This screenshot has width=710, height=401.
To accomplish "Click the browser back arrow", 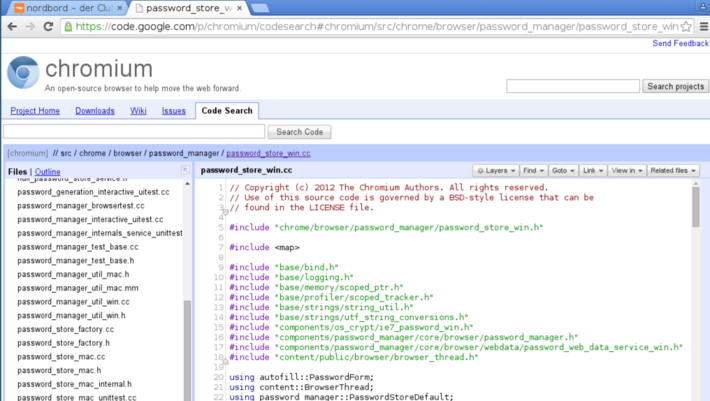I will pos(12,26).
